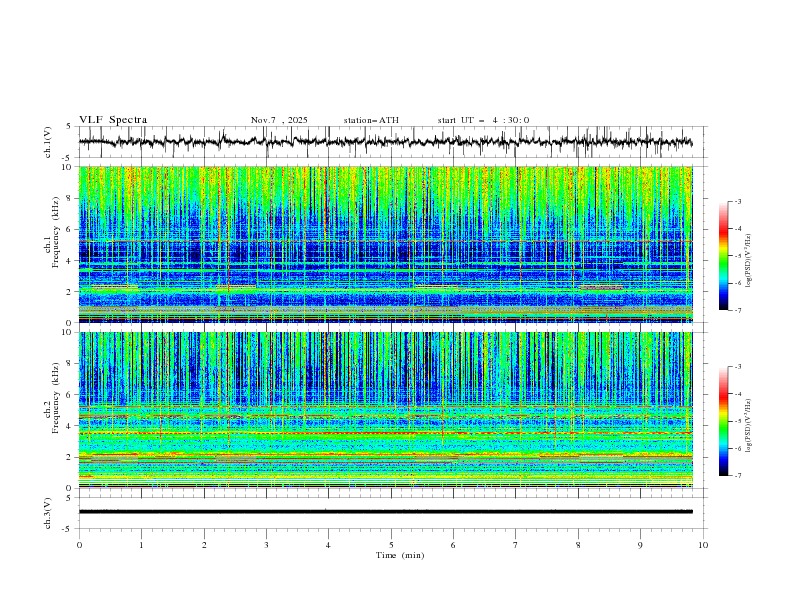The image size is (792, 612).
Task: Click the ch.3 black waveform trace
Action: click(385, 512)
